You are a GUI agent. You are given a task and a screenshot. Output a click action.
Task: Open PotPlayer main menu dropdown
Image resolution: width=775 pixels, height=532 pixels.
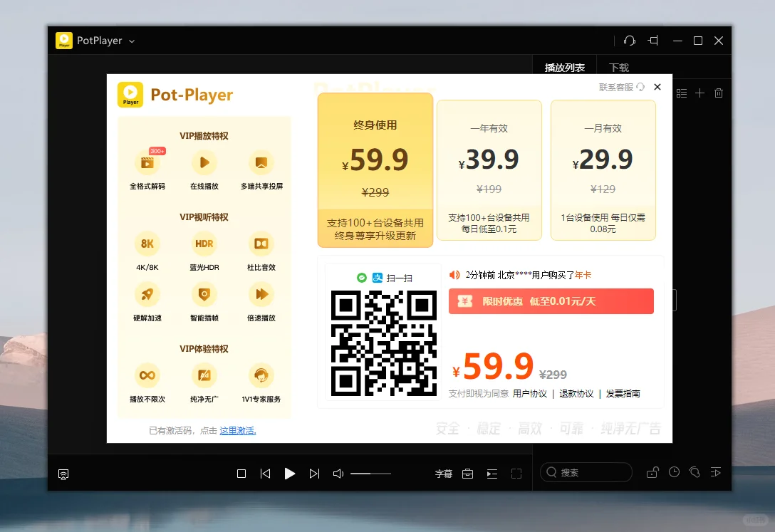point(132,41)
